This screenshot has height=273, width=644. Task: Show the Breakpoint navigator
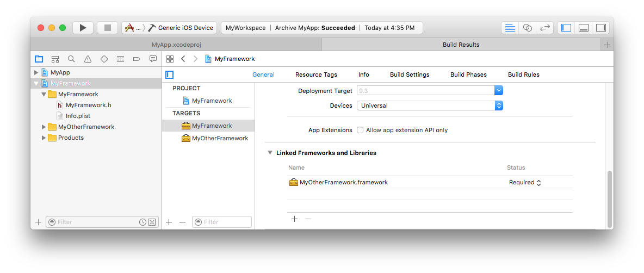click(x=137, y=59)
